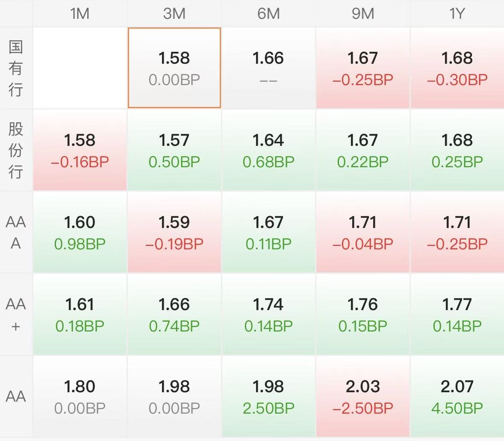This screenshot has width=504, height=441.
Task: Click the 1M column header
Action: click(x=80, y=14)
